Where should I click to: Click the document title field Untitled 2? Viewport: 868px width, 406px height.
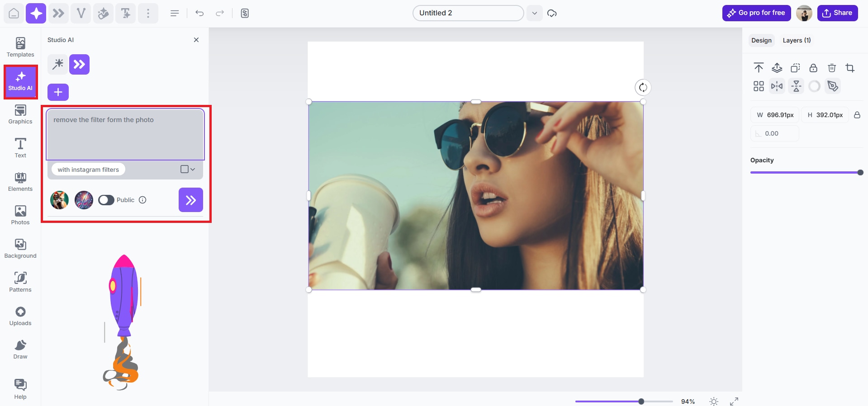(468, 13)
